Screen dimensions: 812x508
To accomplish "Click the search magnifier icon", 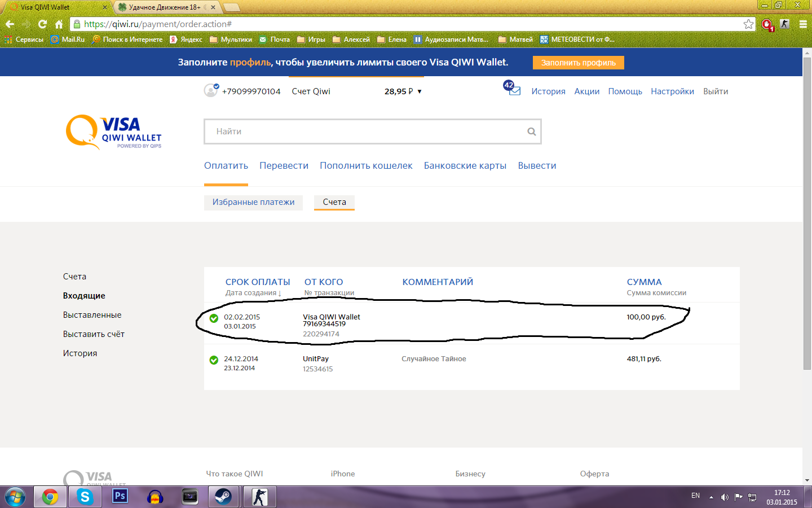I will click(x=531, y=132).
